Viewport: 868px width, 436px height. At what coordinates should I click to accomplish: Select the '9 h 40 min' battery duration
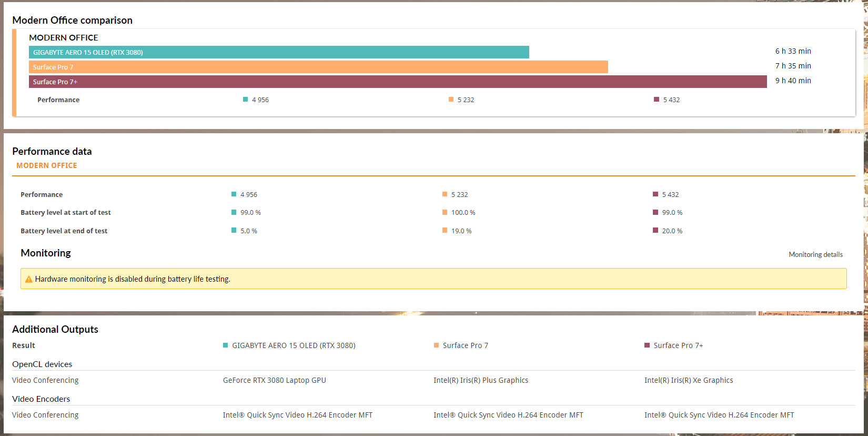[793, 81]
